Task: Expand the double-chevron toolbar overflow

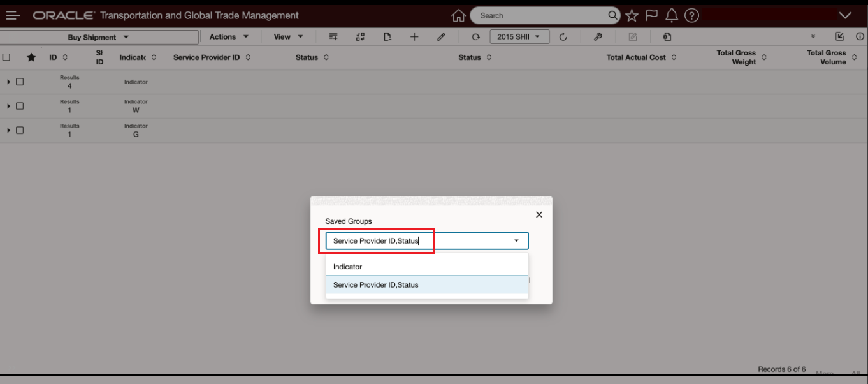Action: point(813,37)
